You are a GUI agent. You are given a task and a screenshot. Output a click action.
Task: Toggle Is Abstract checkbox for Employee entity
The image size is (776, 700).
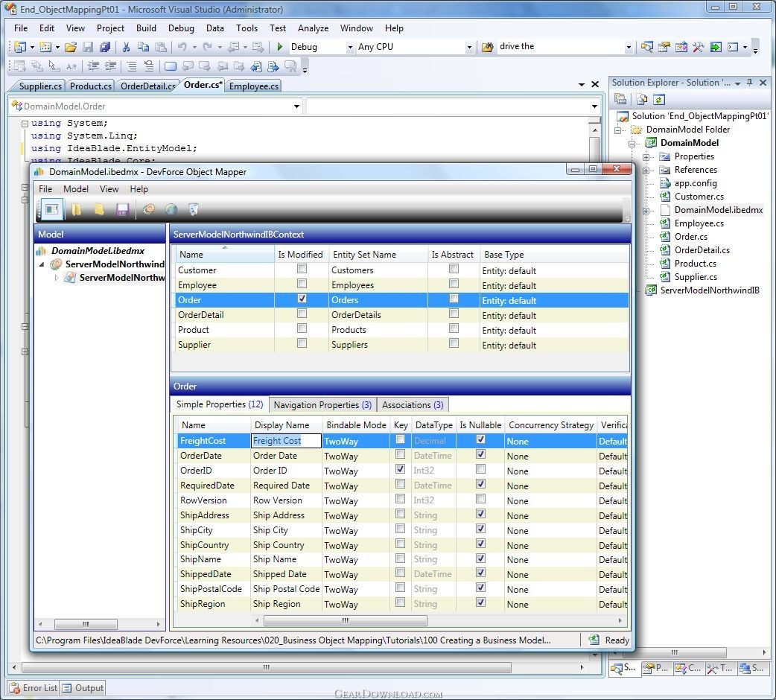point(454,284)
